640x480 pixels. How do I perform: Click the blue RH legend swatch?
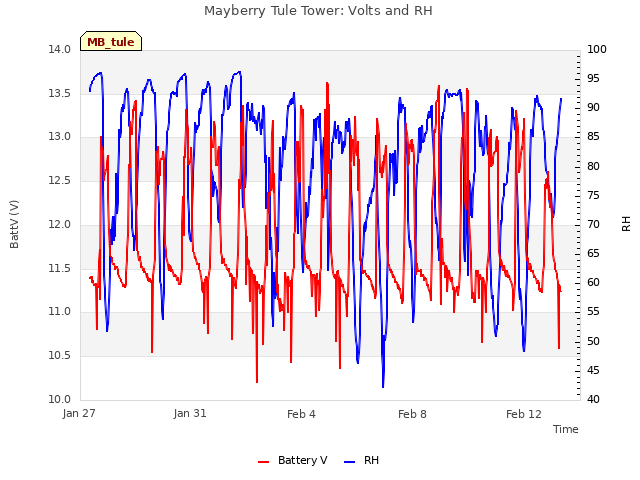pos(350,462)
